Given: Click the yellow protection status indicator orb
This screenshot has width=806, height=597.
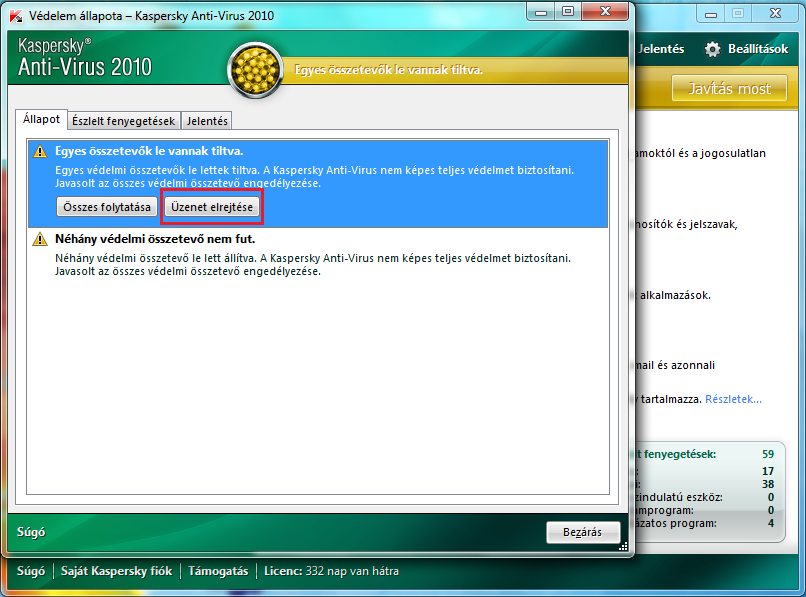Looking at the screenshot, I should (x=255, y=69).
